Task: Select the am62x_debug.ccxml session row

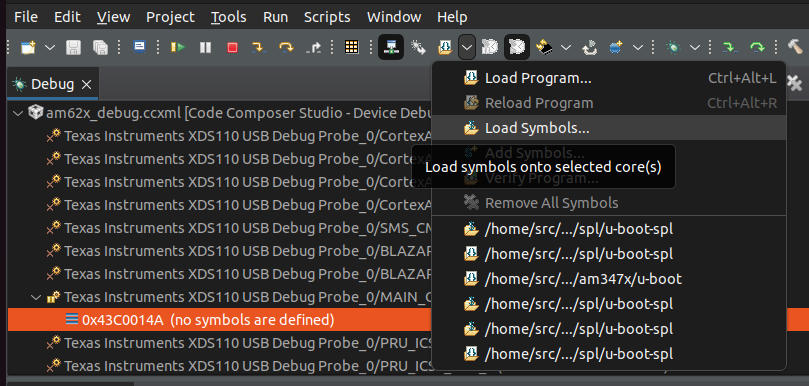Action: pyautogui.click(x=220, y=113)
